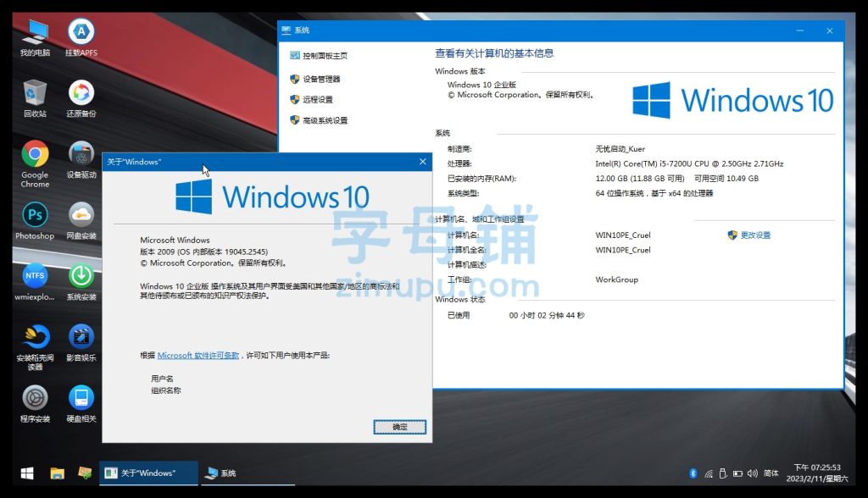Close the 关于"Windows" dialog
This screenshot has height=498, width=868.
tap(422, 162)
